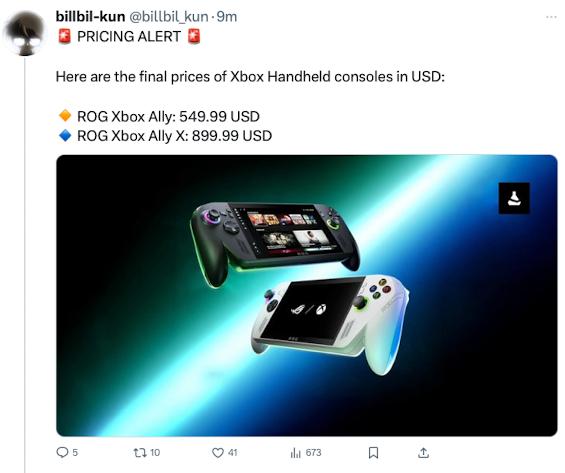Click the PRICING ALERT tweet text
Screen dimensions: 565x473
tap(129, 36)
